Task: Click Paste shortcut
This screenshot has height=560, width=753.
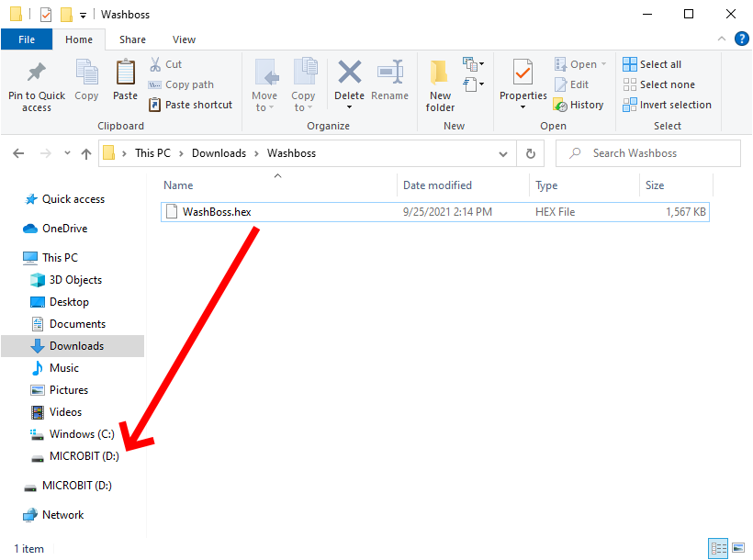Action: point(191,105)
